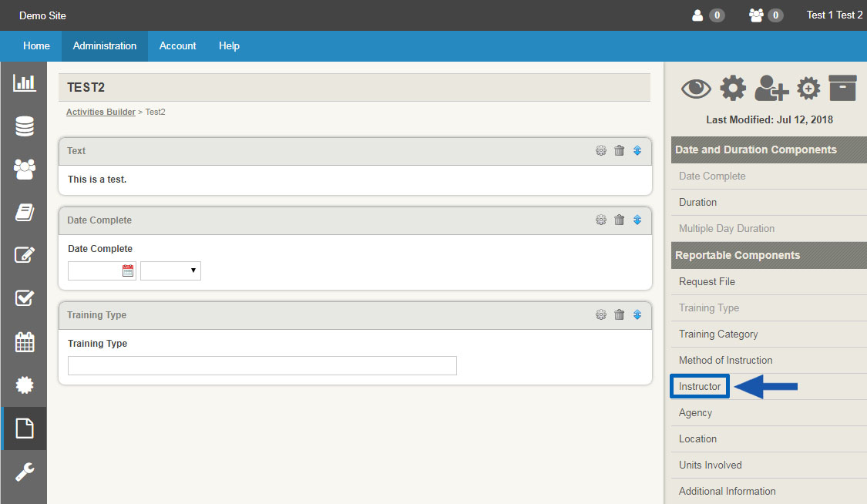867x504 pixels.
Task: Click reorder arrows on Date Complete component
Action: (x=637, y=220)
